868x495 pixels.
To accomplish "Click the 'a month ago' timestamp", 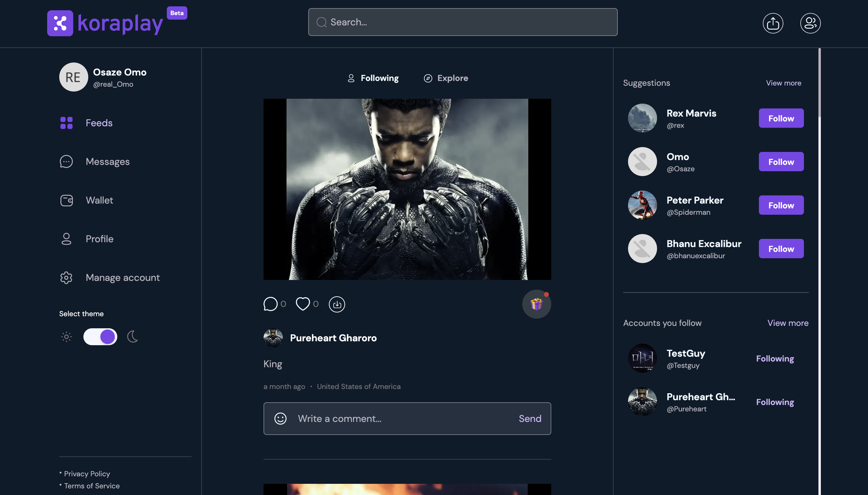I will 284,387.
